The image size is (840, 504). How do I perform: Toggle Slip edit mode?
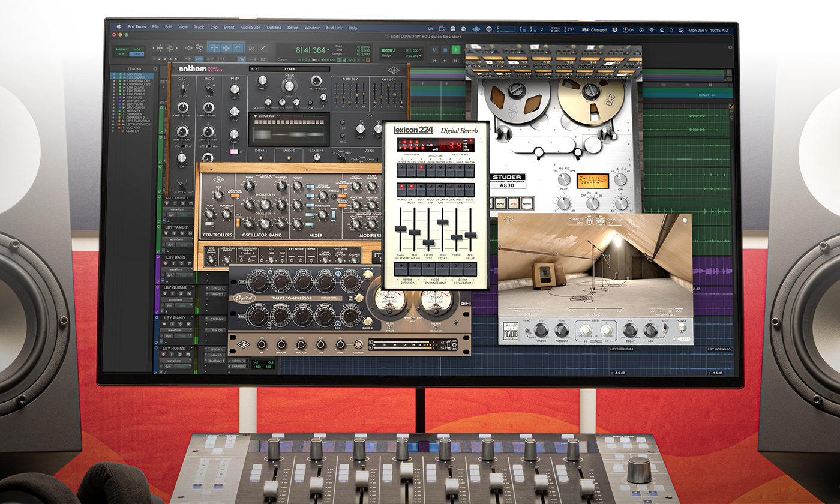121,53
